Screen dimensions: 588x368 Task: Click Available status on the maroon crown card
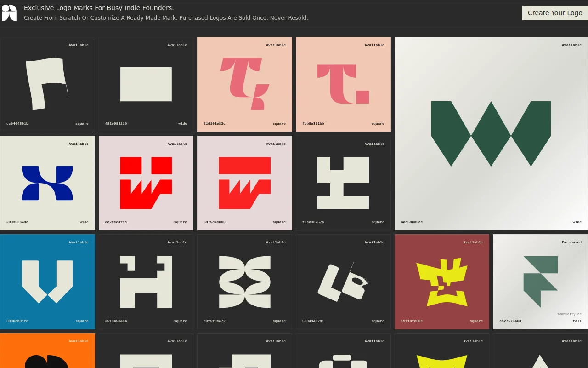pos(473,242)
